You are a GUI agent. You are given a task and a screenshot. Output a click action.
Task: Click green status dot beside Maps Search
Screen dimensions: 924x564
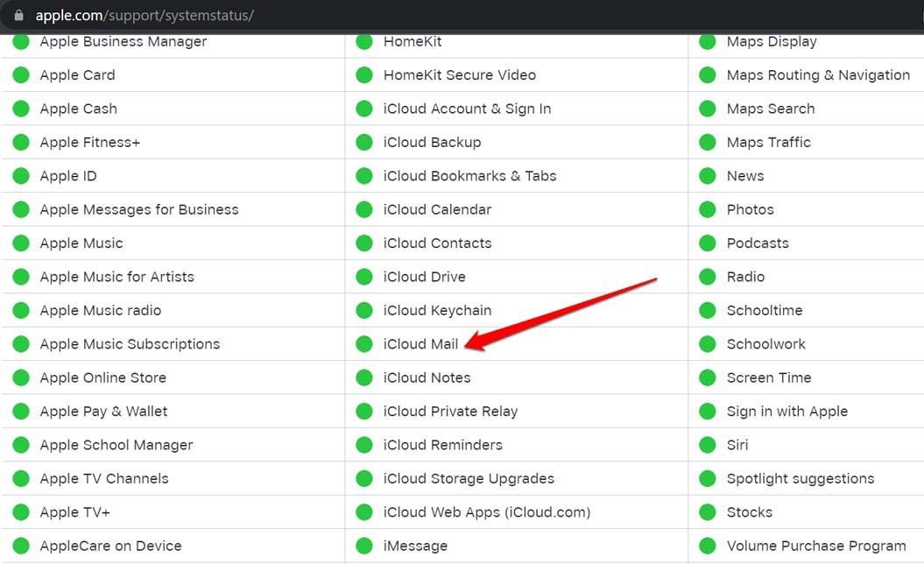point(707,109)
